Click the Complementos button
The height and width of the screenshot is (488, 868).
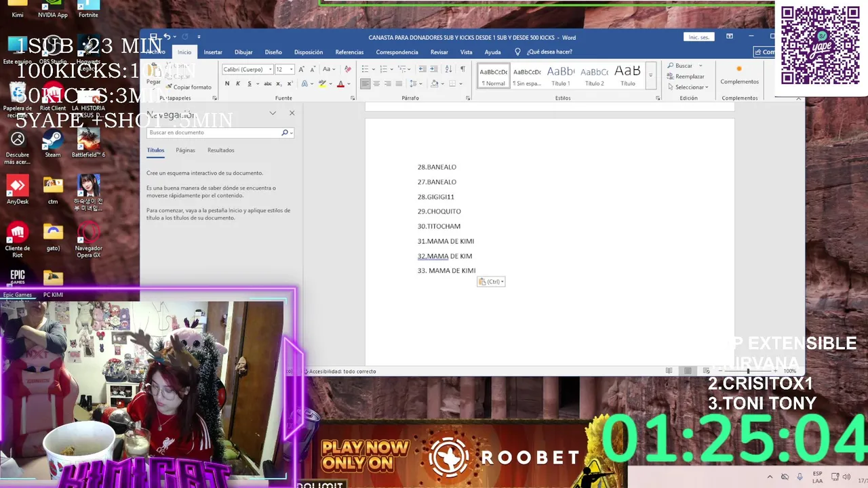point(740,75)
